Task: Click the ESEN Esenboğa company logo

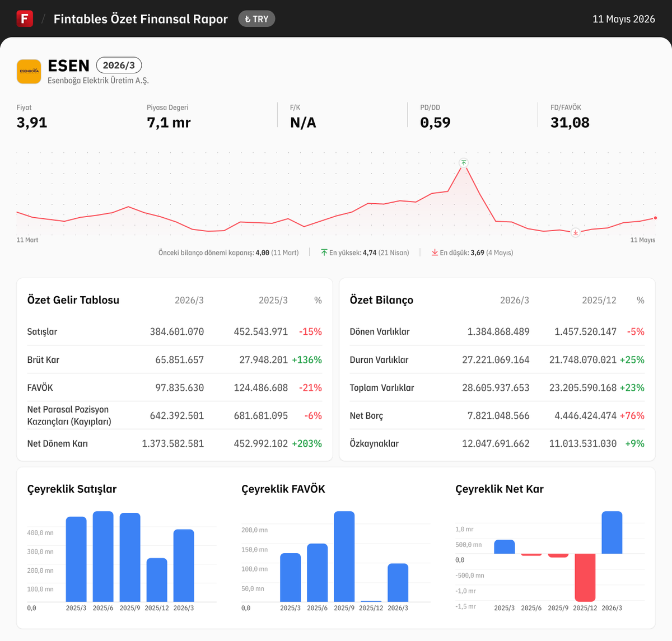Action: pos(29,72)
